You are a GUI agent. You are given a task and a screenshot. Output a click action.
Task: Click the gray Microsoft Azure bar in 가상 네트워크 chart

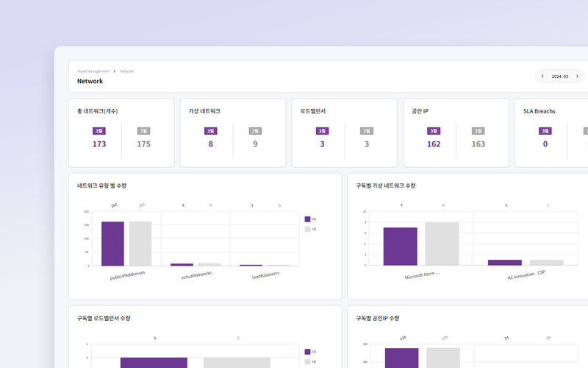pyautogui.click(x=442, y=244)
